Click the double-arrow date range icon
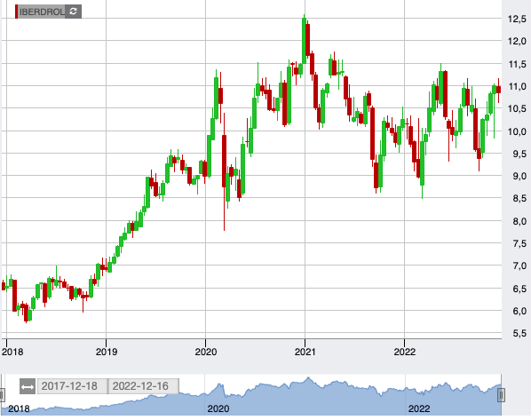The height and width of the screenshot is (420, 531). point(28,386)
